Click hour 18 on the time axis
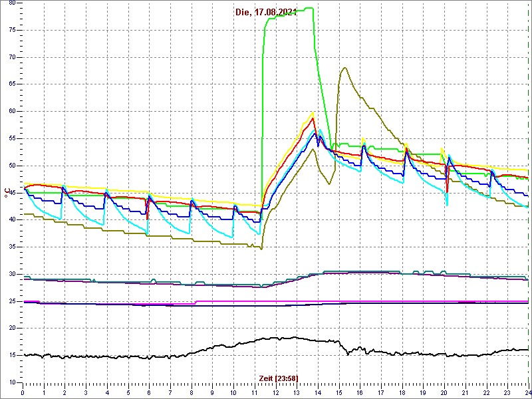532x399 pixels. coord(402,392)
